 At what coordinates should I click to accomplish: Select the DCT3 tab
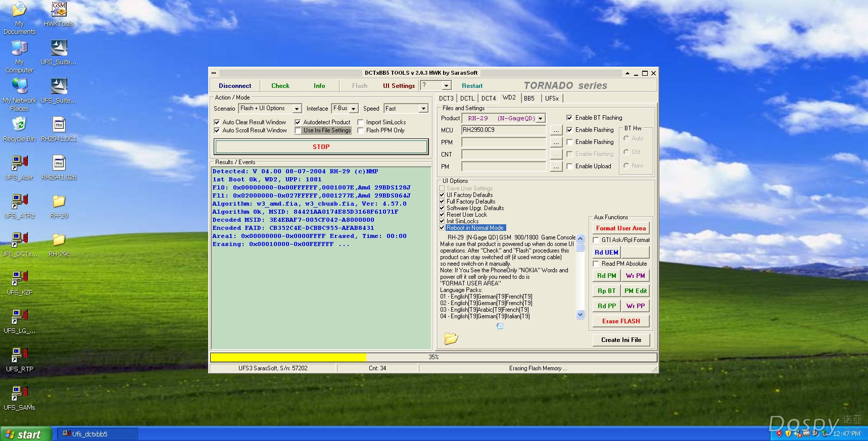446,99
